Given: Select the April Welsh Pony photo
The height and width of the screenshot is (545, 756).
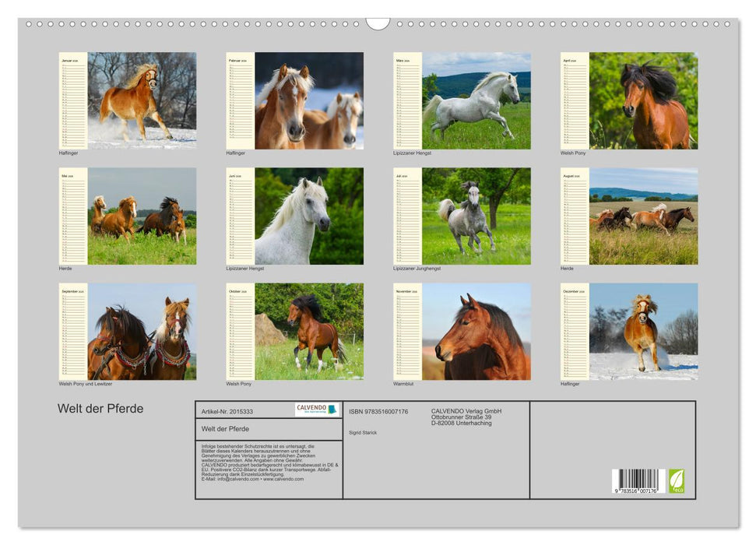Looking at the screenshot, I should coord(643,100).
